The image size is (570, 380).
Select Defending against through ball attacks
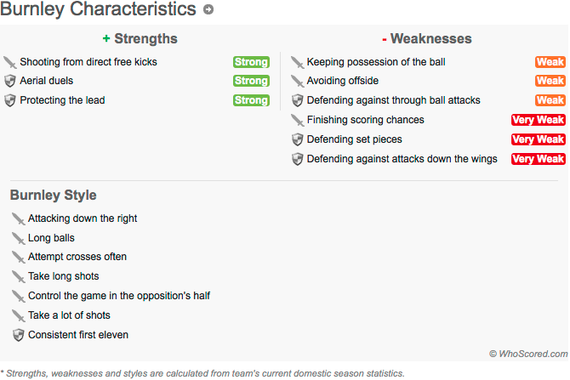pyautogui.click(x=393, y=100)
